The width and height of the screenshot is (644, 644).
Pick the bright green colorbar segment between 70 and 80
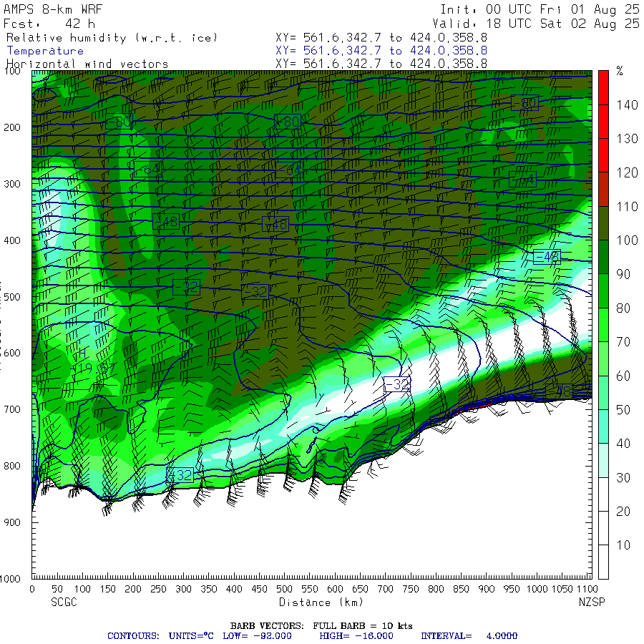click(603, 324)
